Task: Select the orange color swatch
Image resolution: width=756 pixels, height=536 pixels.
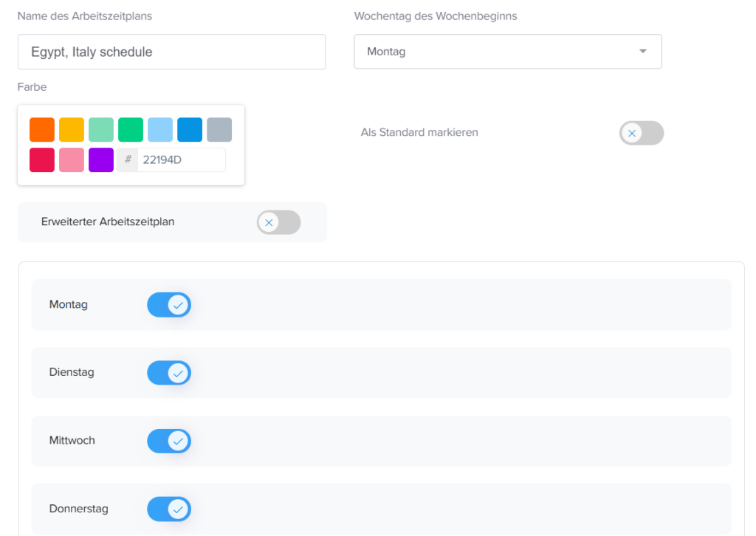Action: pos(42,130)
